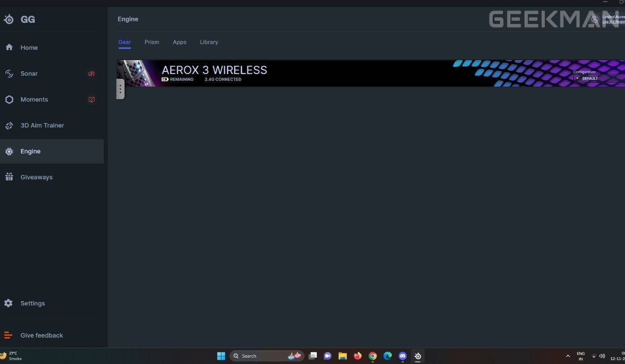Image resolution: width=625 pixels, height=364 pixels.
Task: Open File Explorer from the taskbar
Action: pos(343,356)
